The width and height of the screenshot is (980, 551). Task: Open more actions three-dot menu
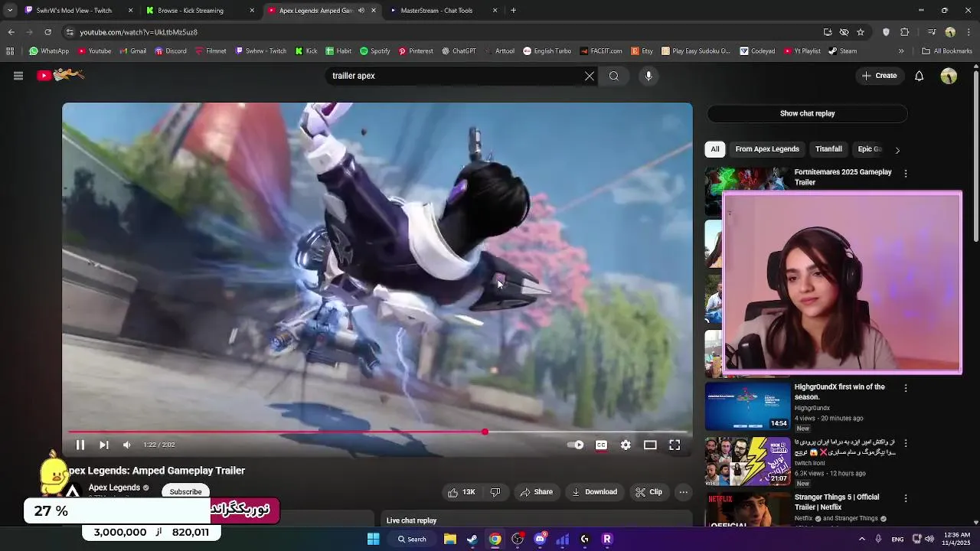(684, 492)
